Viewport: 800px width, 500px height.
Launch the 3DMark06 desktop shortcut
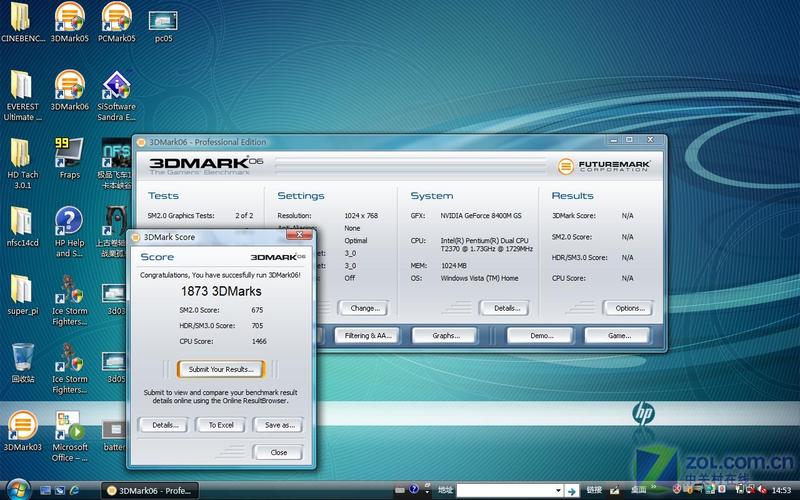pos(69,91)
